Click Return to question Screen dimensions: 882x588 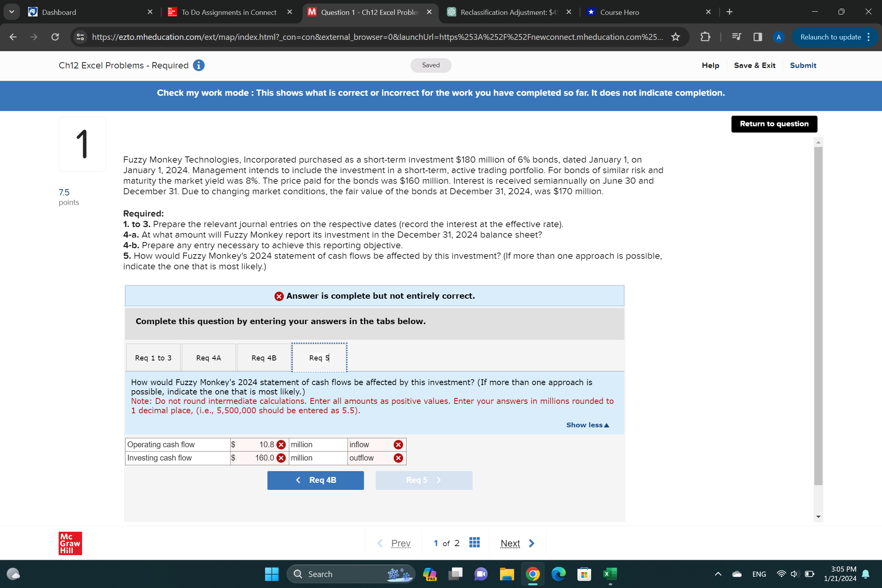tap(774, 124)
